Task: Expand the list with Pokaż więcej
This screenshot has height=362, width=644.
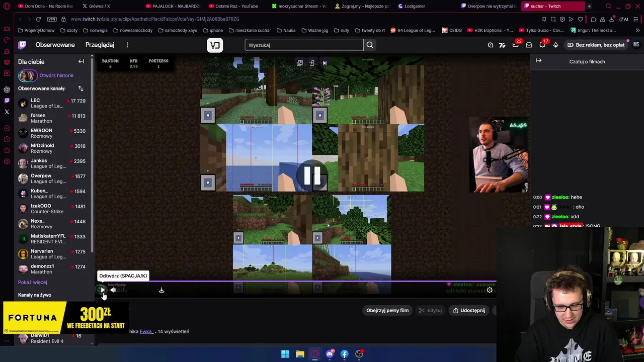Action: click(32, 282)
